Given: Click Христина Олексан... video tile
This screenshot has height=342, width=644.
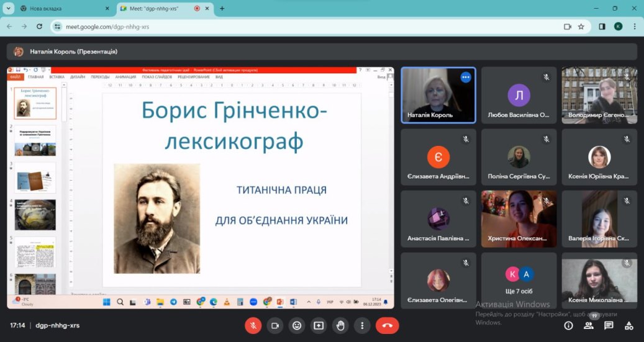Looking at the screenshot, I should click(519, 219).
